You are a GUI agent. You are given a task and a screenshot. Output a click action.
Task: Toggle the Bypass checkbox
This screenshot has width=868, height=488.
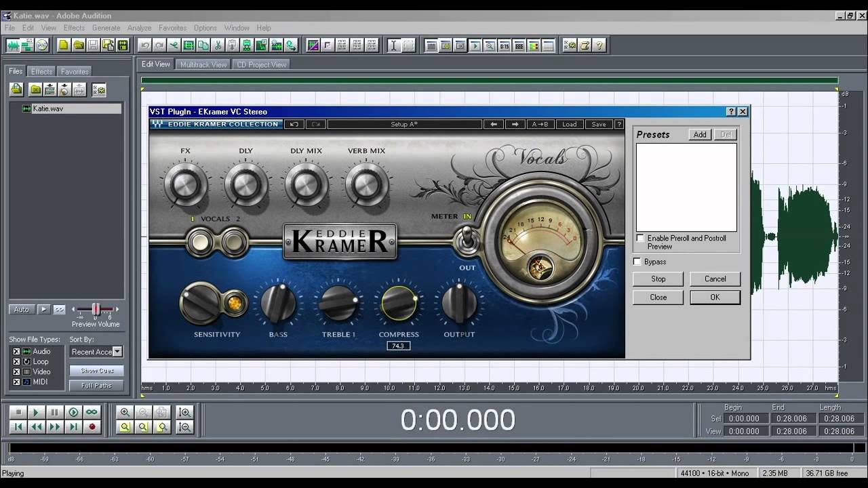point(637,262)
